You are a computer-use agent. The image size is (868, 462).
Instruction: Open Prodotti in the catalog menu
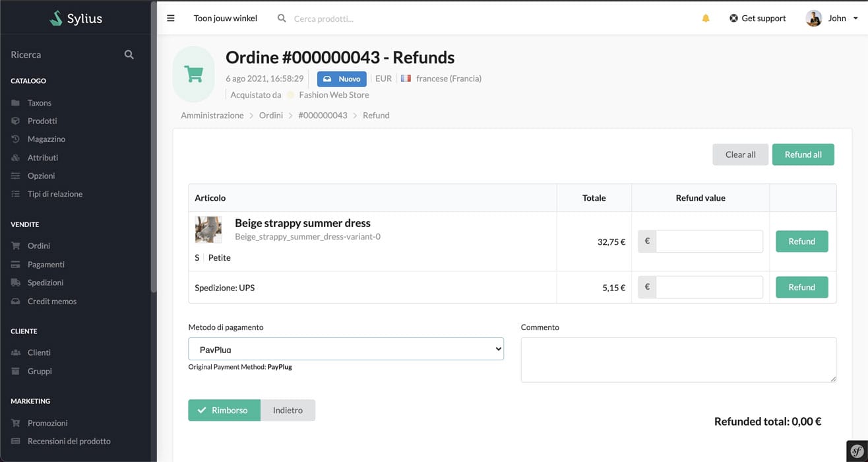tap(42, 121)
